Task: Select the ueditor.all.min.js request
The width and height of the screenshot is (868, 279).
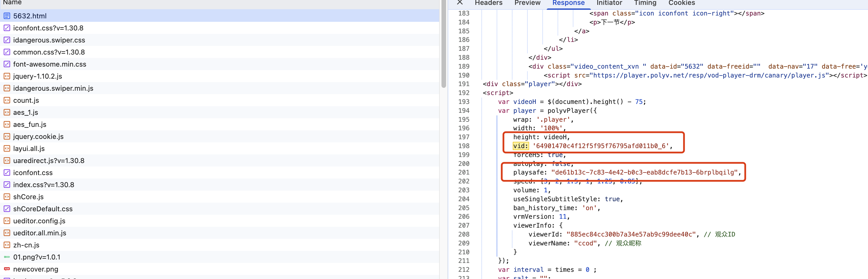Action: coord(220,233)
